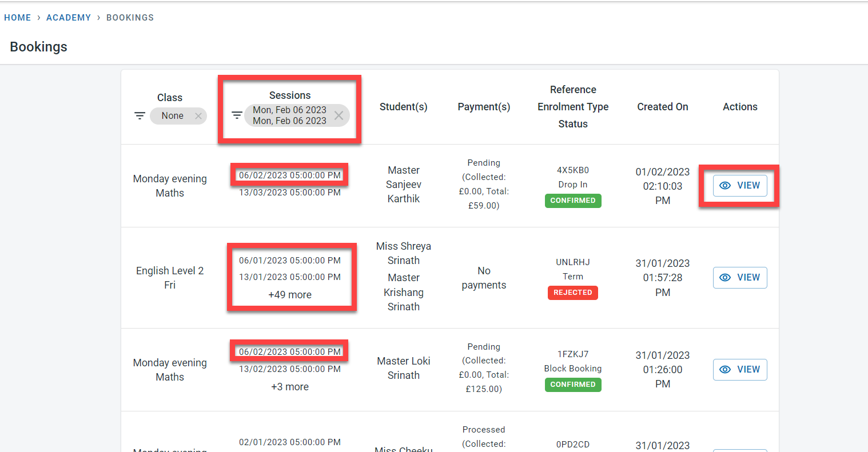This screenshot has width=868, height=452.
Task: Expand the +3 more sessions list
Action: click(290, 387)
